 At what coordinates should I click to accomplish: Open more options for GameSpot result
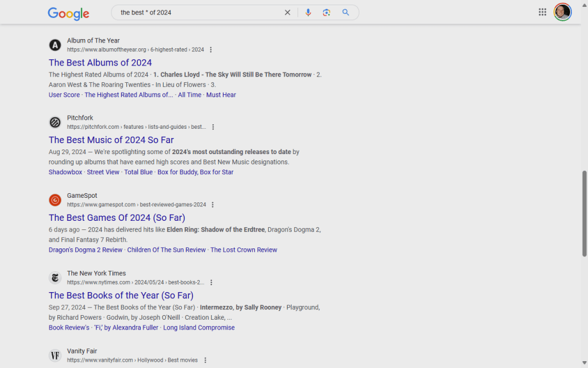tap(212, 205)
